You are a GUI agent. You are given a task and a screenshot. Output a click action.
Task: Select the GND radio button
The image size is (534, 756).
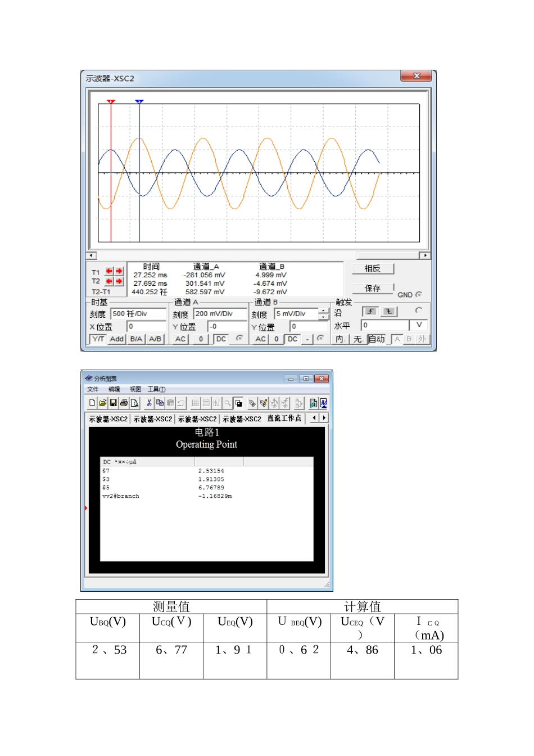pos(419,294)
